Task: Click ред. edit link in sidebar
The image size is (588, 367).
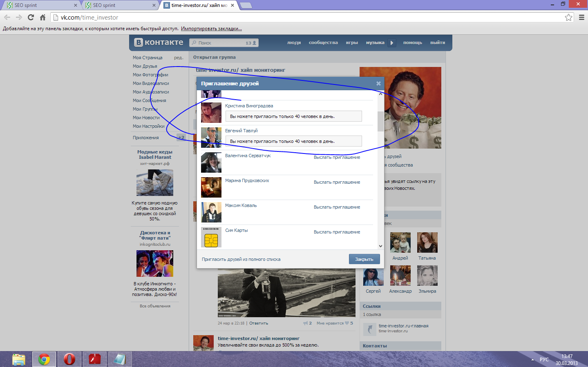Action: coord(179,58)
